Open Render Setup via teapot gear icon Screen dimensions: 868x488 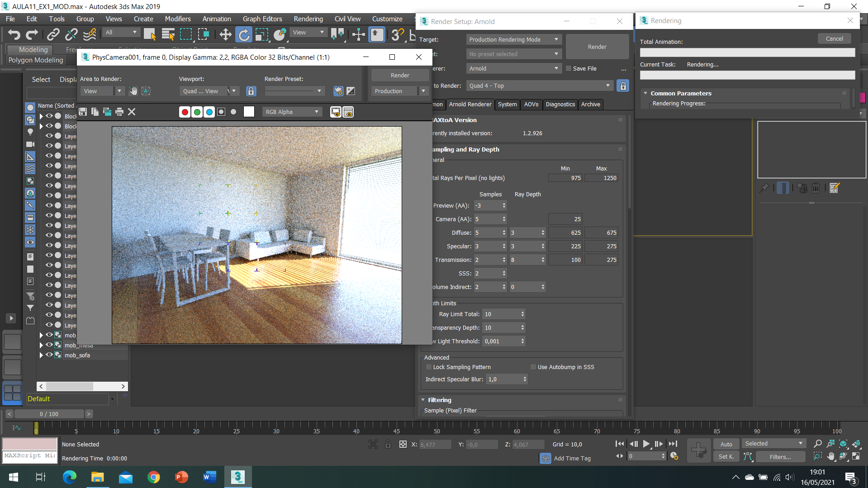[x=338, y=91]
